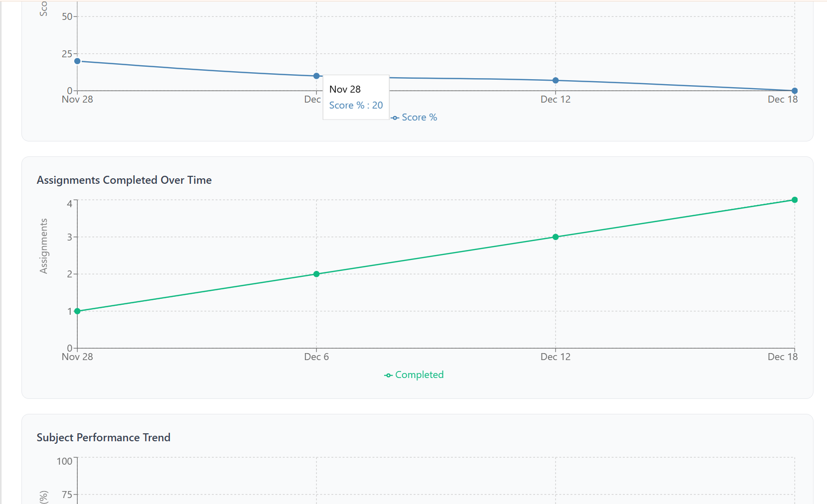
Task: Click the 'Dec 12' axis label in assignments chart
Action: pos(555,357)
